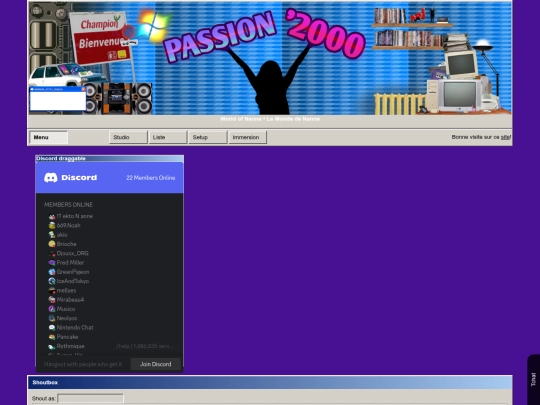This screenshot has height=405, width=540.
Task: Open the Tchat side tab
Action: click(x=533, y=380)
